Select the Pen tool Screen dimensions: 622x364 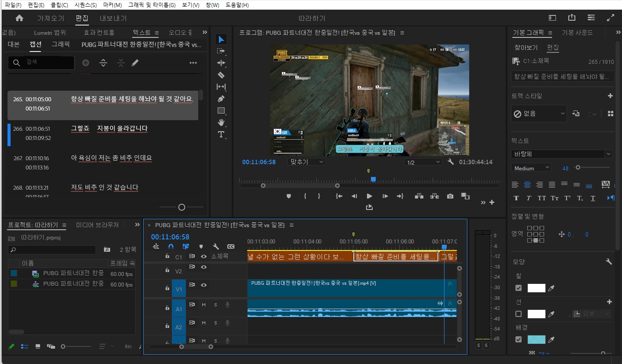coord(221,99)
